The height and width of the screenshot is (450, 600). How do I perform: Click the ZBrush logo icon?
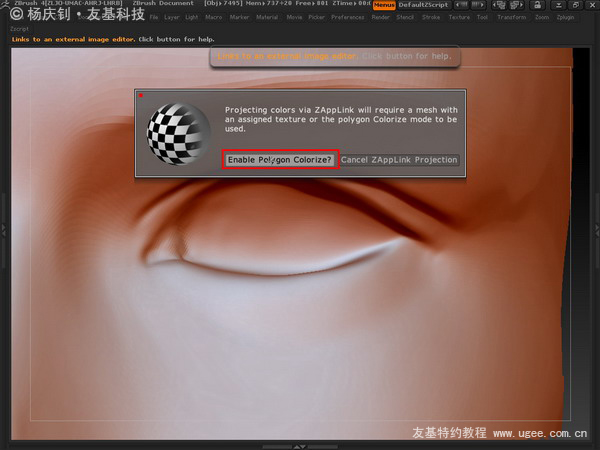pyautogui.click(x=5, y=4)
